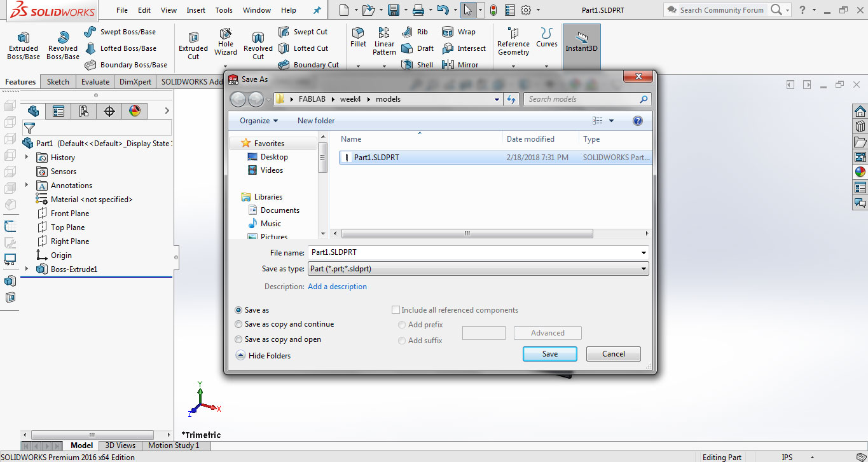Choose the Swept Boss/Base tool

[x=120, y=32]
